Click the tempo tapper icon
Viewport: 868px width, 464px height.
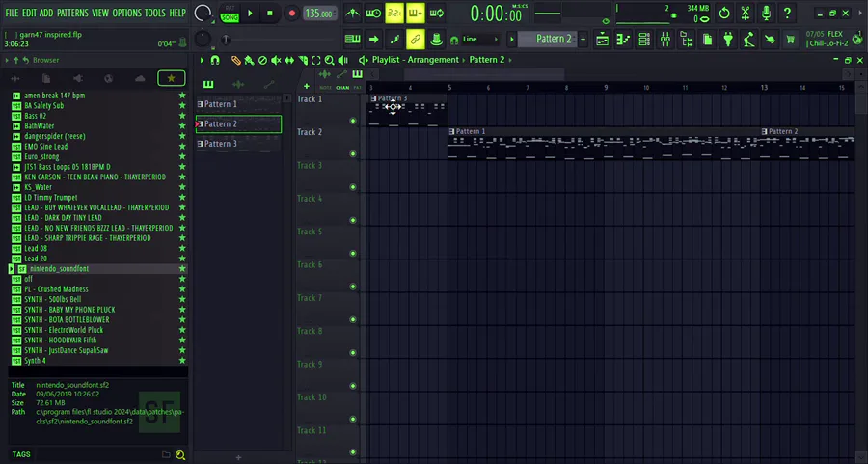[x=749, y=40]
